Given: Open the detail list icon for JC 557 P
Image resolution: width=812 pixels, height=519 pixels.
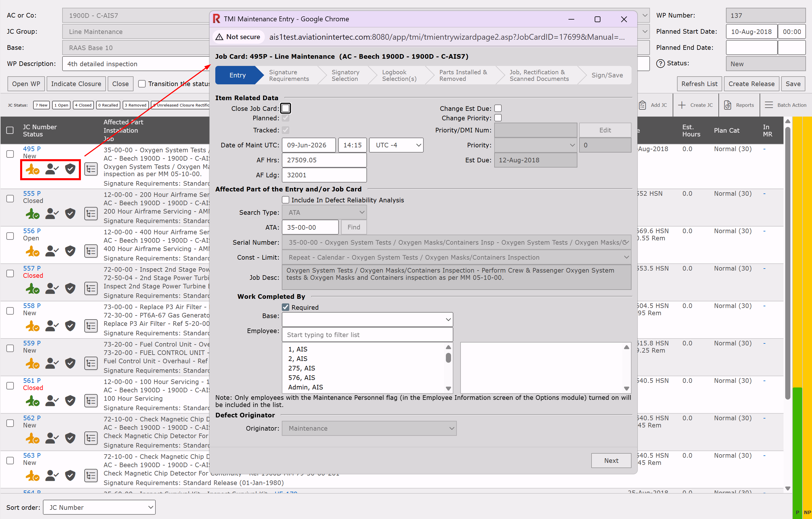Looking at the screenshot, I should [x=91, y=289].
